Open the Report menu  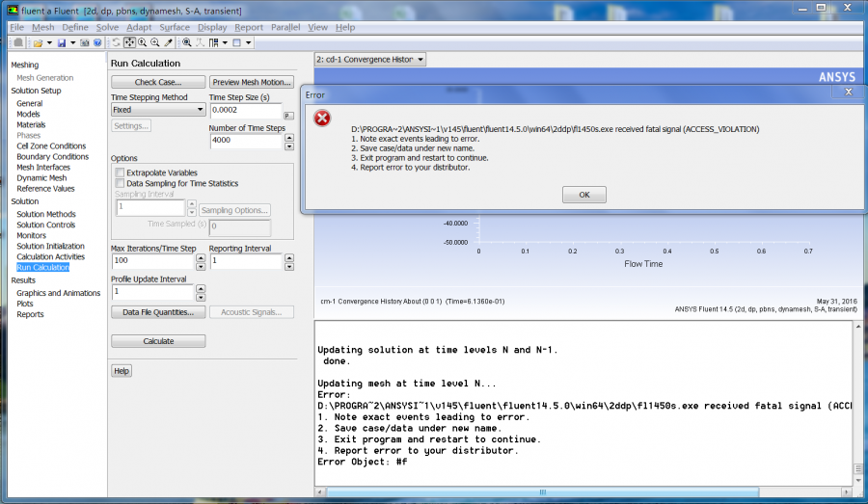[249, 27]
